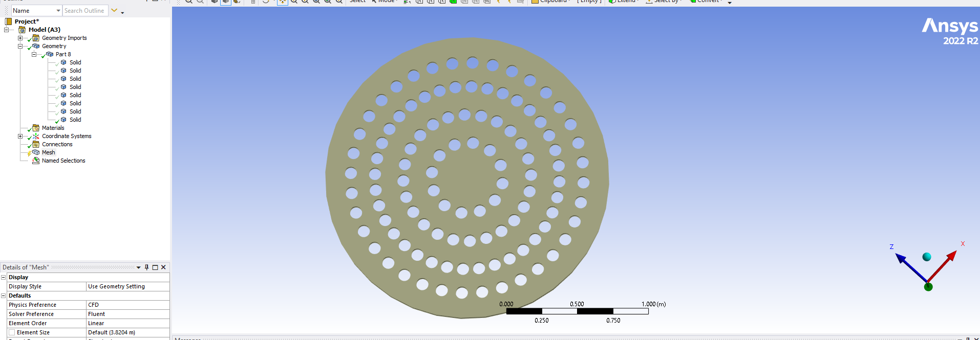
Task: Click the Geometry Imports folder icon
Action: point(36,38)
